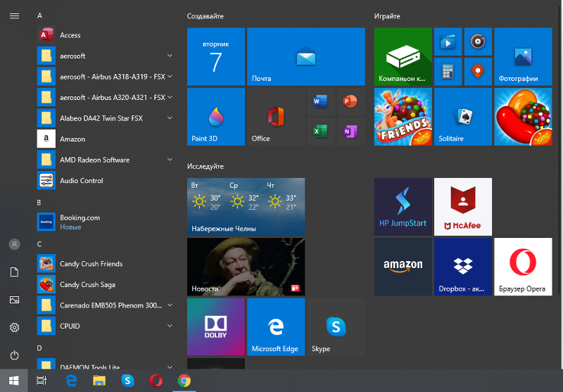The width and height of the screenshot is (563, 392).
Task: Expand the CPUID folder chevron
Action: (170, 327)
